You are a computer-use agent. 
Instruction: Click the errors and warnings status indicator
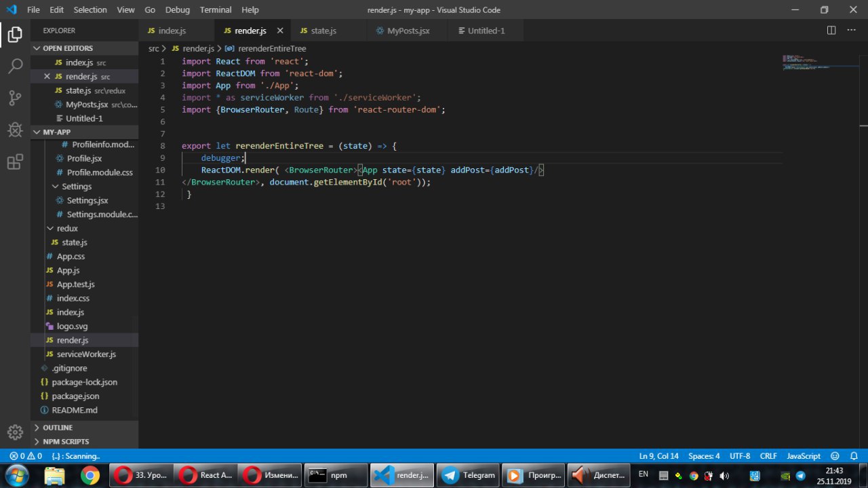pos(26,456)
